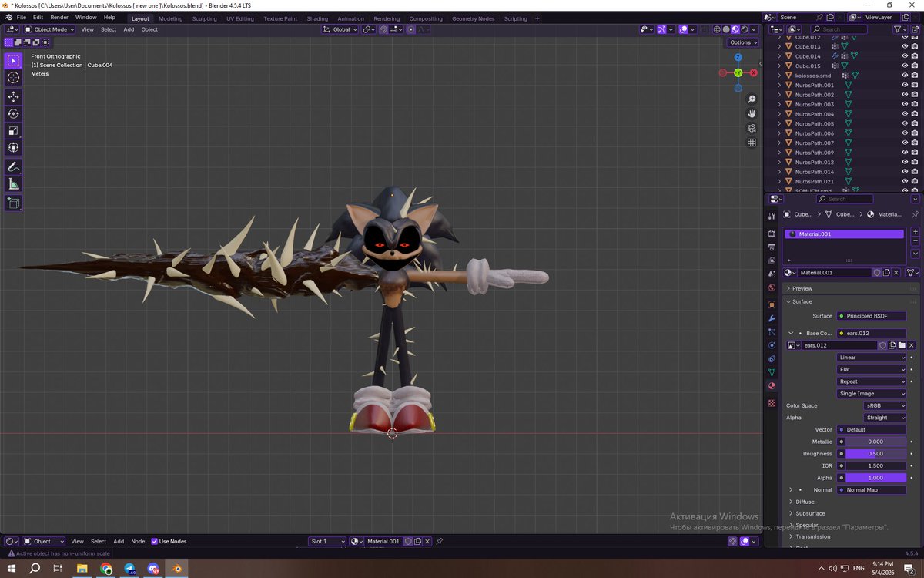Click the Principled BSDF surface button
The height and width of the screenshot is (578, 924).
pyautogui.click(x=872, y=316)
